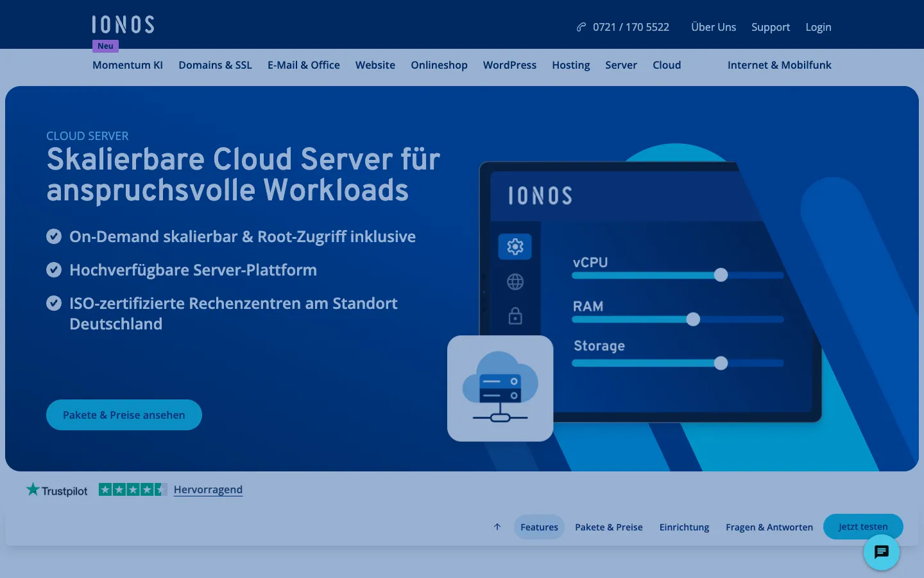Click the checkmark beside ISO-zertifizierte Rechenzentren
Viewport: 924px width, 578px height.
tap(54, 303)
